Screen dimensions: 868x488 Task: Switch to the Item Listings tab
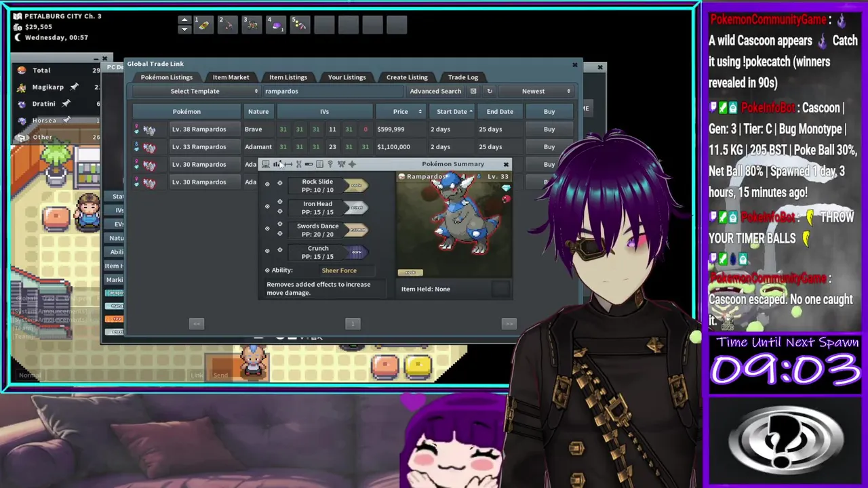[x=288, y=77]
